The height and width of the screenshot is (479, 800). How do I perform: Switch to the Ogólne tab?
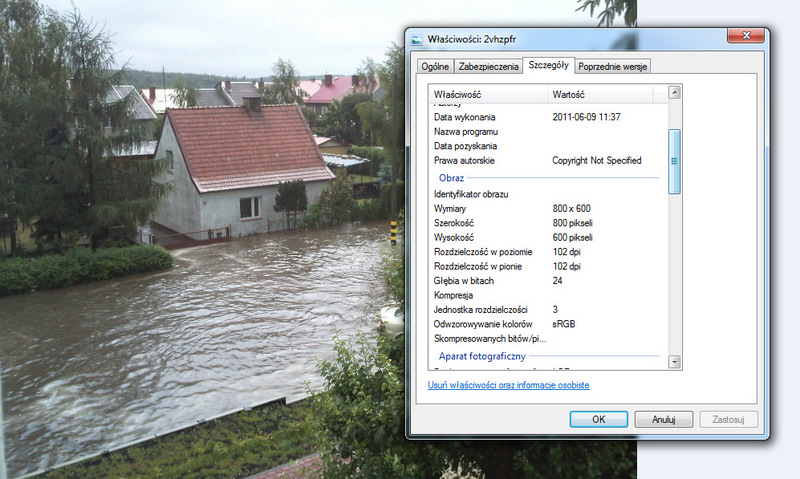[x=435, y=66]
